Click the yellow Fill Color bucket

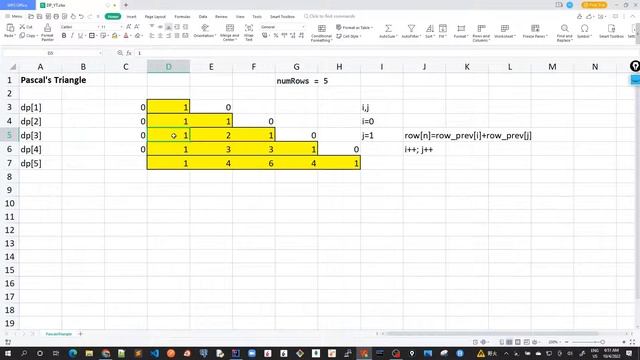115,36
